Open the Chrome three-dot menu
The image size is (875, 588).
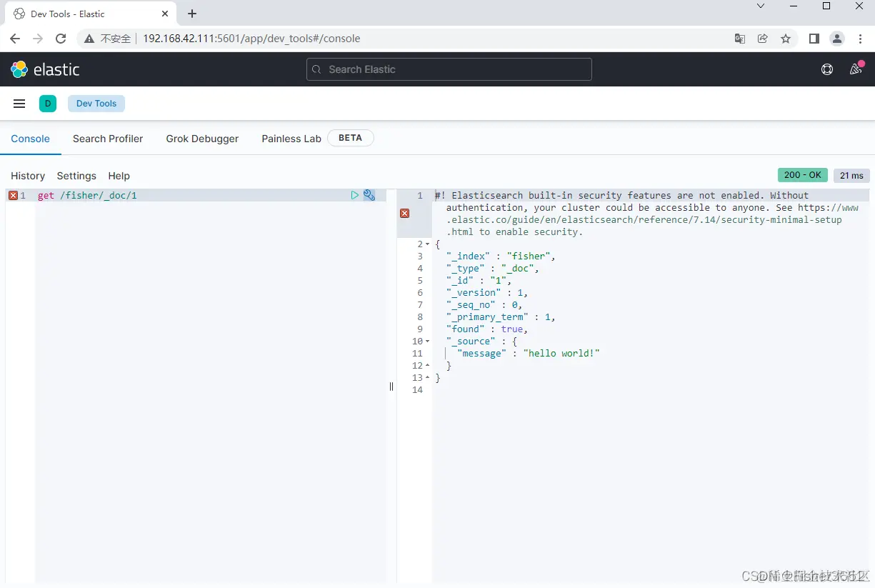[x=861, y=39]
